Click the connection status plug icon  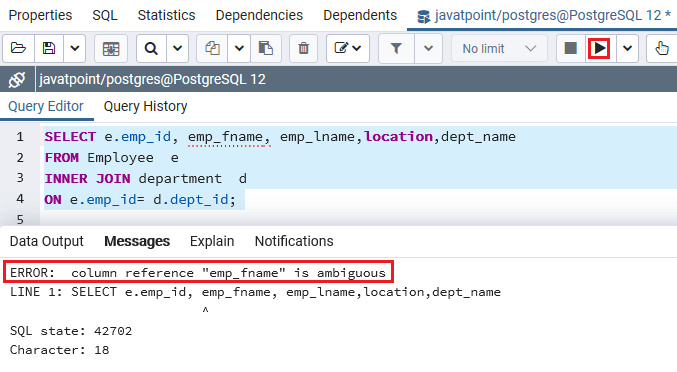coord(17,80)
